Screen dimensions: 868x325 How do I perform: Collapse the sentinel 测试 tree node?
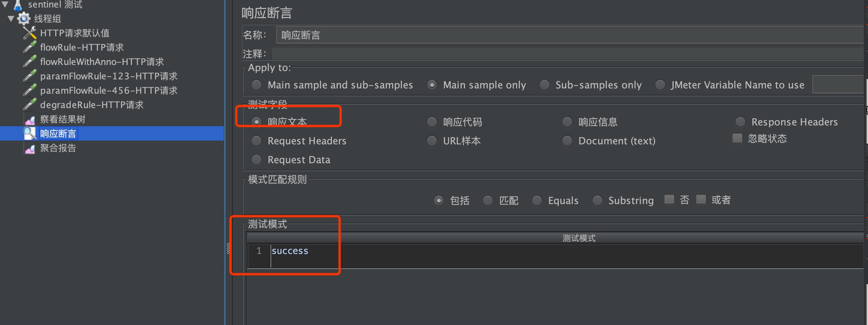[5, 5]
